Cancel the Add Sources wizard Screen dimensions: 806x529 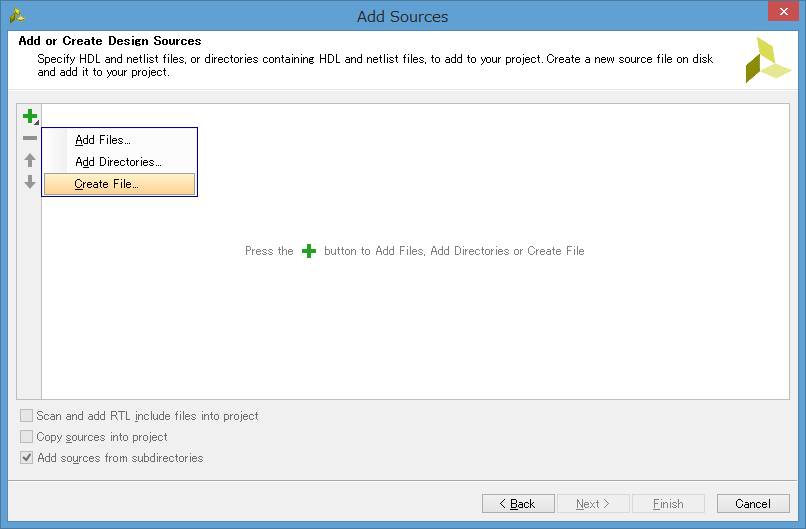[753, 504]
